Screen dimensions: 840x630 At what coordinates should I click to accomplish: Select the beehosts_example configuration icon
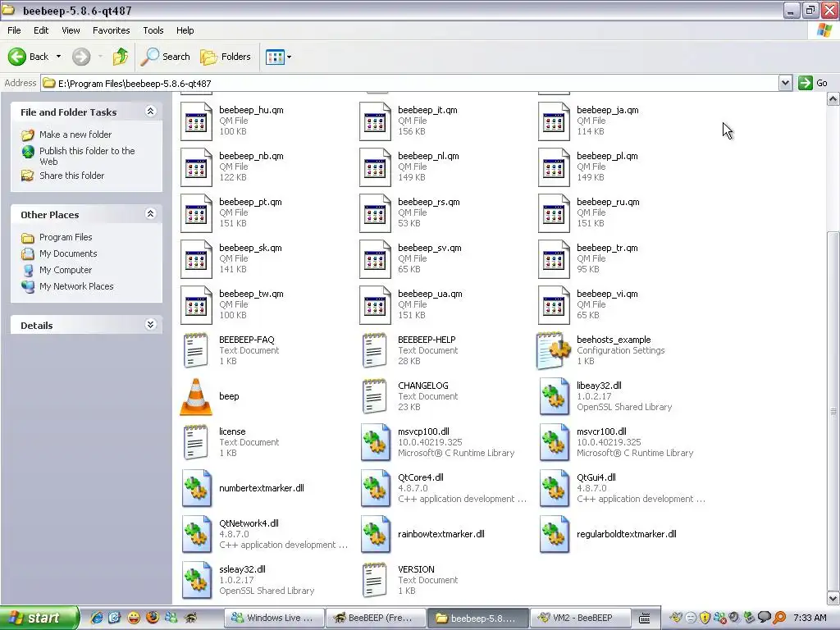(x=554, y=351)
